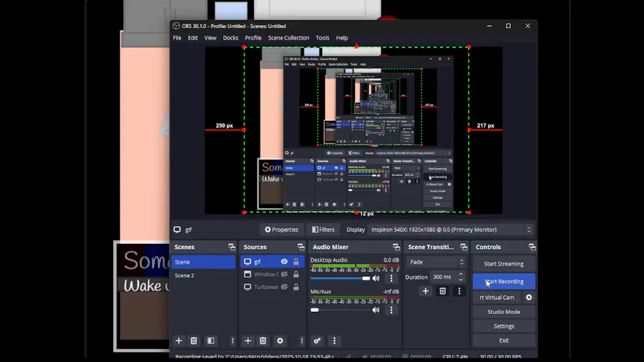
Task: Open Desktop Audio three-dot options
Action: click(x=391, y=278)
